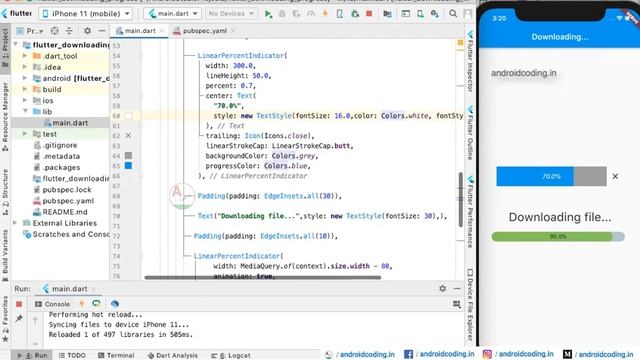Open the Flutter Outline side panel
The width and height of the screenshot is (640, 360).
point(470,133)
